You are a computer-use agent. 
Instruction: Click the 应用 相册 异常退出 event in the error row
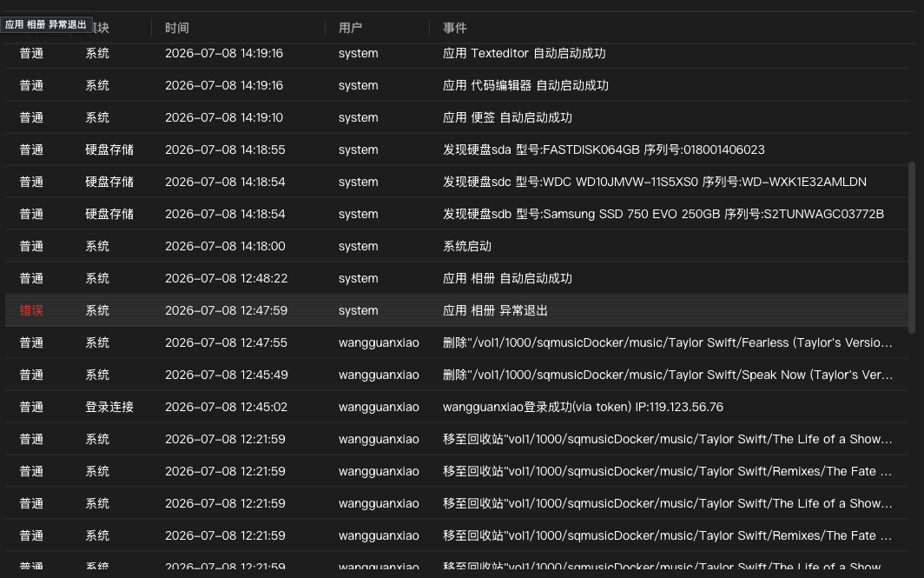pos(495,310)
